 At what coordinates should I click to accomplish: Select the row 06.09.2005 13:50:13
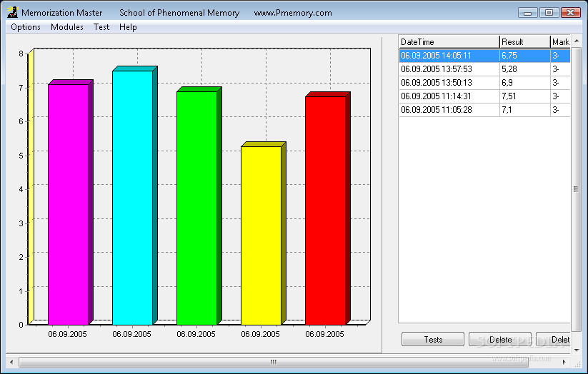pyautogui.click(x=484, y=83)
